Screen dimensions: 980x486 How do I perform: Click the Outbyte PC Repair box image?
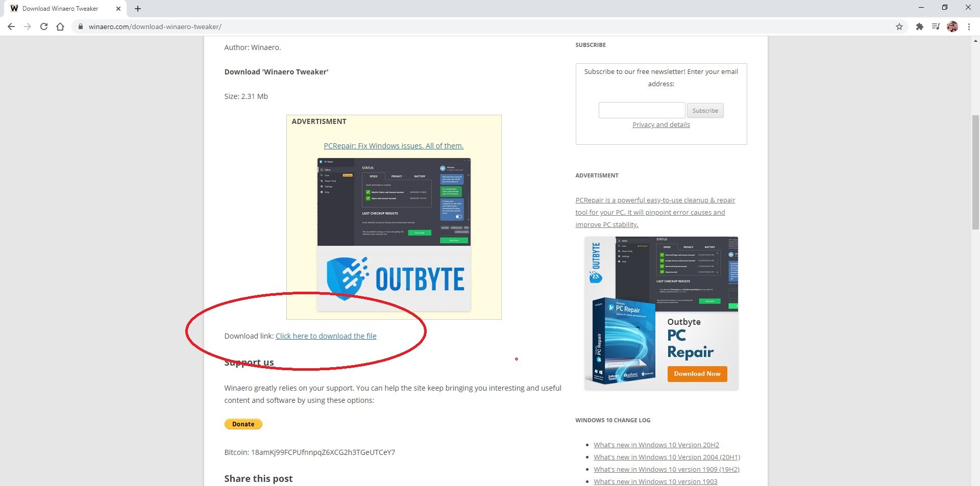(624, 341)
